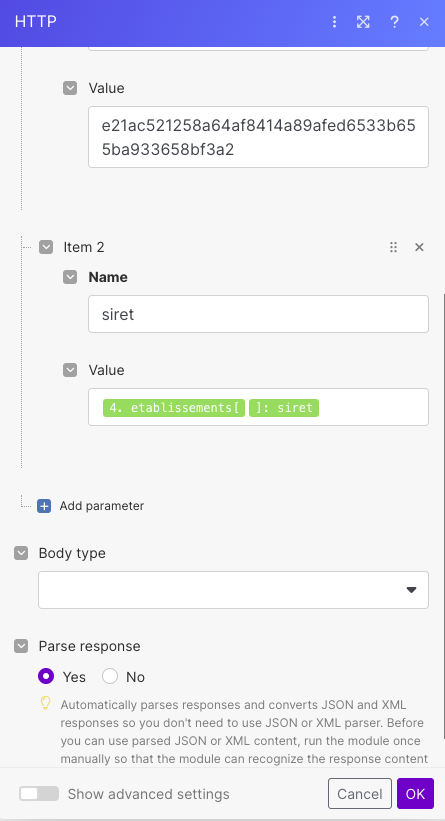This screenshot has width=445, height=821.
Task: Toggle the chevron next to the top Value label
Action: pyautogui.click(x=70, y=88)
